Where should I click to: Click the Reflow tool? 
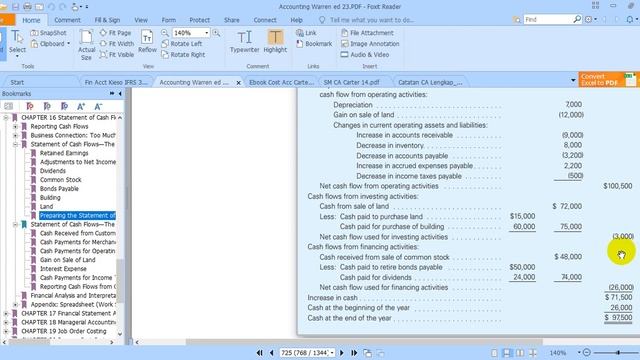[147, 41]
